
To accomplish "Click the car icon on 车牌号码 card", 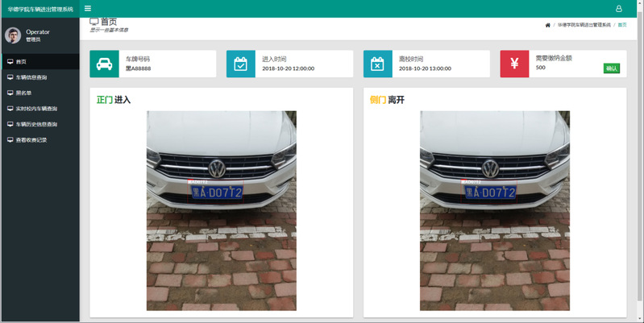I will coord(104,64).
